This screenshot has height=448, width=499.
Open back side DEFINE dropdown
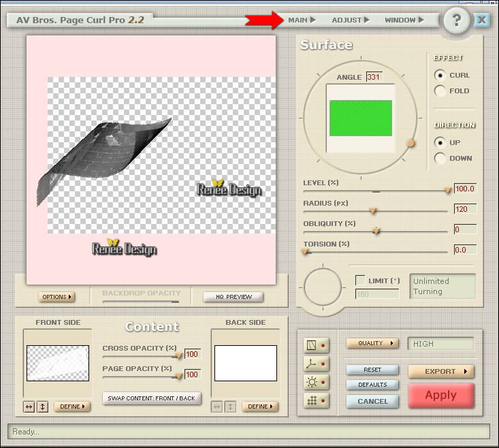click(260, 406)
